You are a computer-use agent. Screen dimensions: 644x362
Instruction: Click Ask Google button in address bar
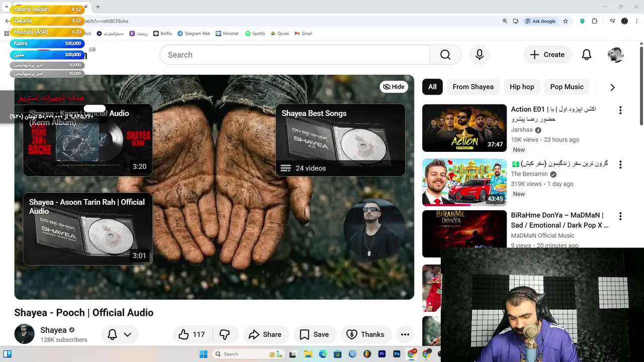click(540, 21)
